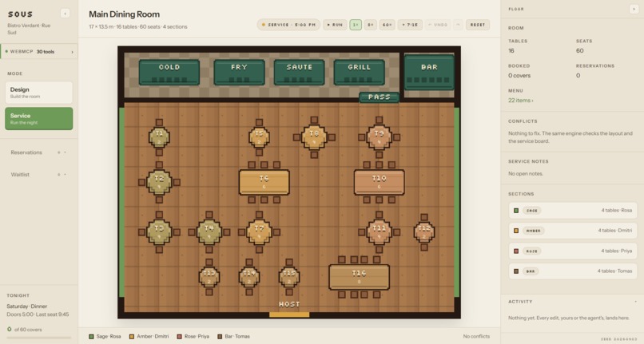The width and height of the screenshot is (644, 344).
Task: Click the yellow entrance door marker
Action: click(289, 314)
